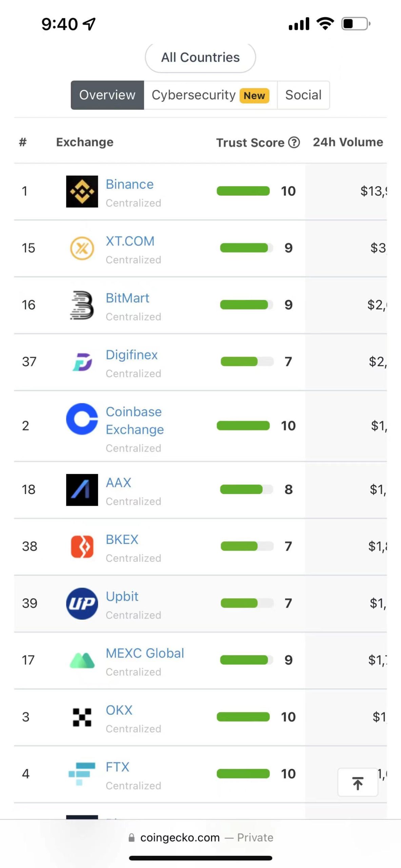Click the Trust Score help icon

[294, 142]
